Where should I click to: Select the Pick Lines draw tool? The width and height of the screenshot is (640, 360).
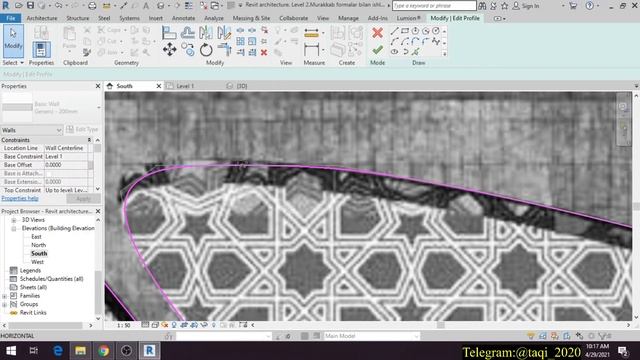point(415,52)
